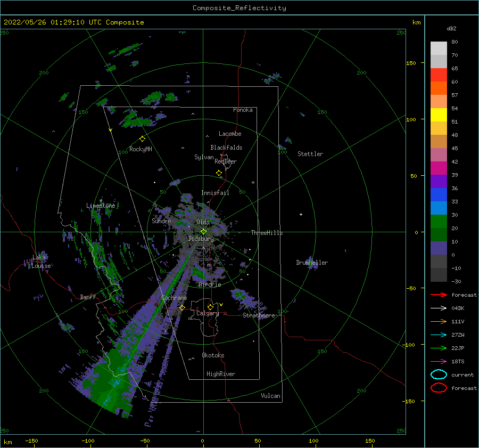Click the yellow 54 dBZ color swatch
Image resolution: width=479 pixels, height=448 pixels.
coord(439,115)
